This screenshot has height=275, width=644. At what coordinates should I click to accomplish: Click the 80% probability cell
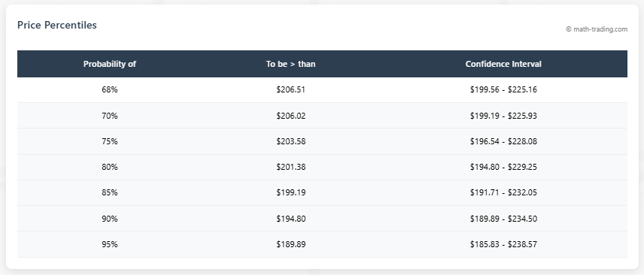pyautogui.click(x=110, y=167)
